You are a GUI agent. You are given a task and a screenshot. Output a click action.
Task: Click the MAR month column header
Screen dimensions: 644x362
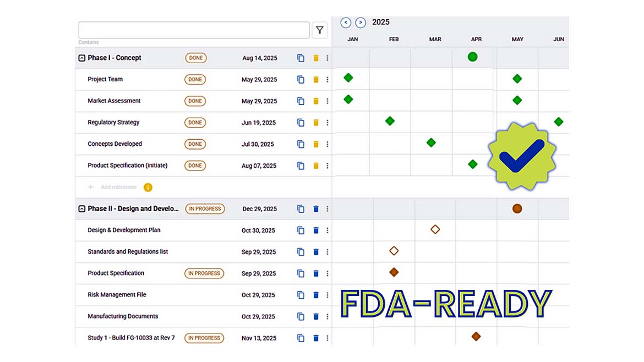[435, 40]
